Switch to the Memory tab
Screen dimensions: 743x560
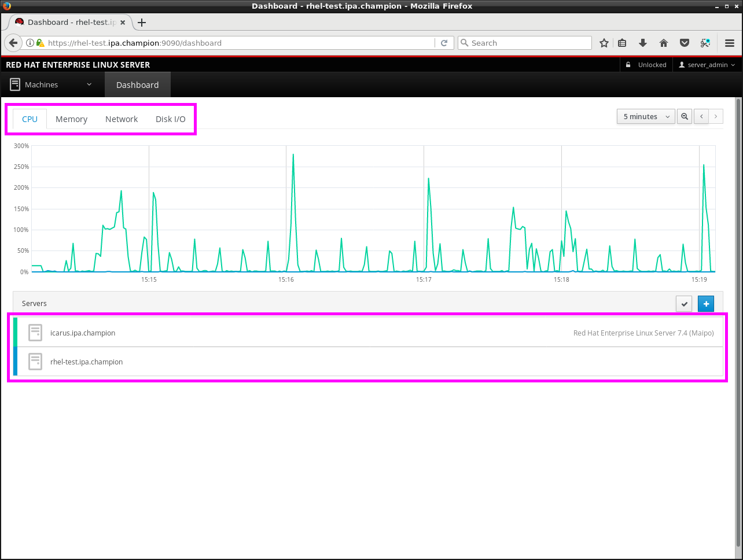(x=72, y=119)
